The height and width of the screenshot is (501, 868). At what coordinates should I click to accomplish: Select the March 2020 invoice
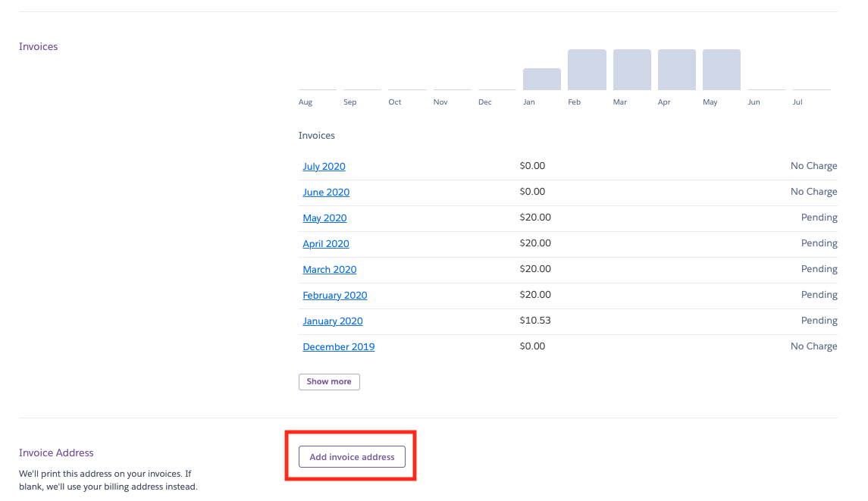(x=329, y=270)
